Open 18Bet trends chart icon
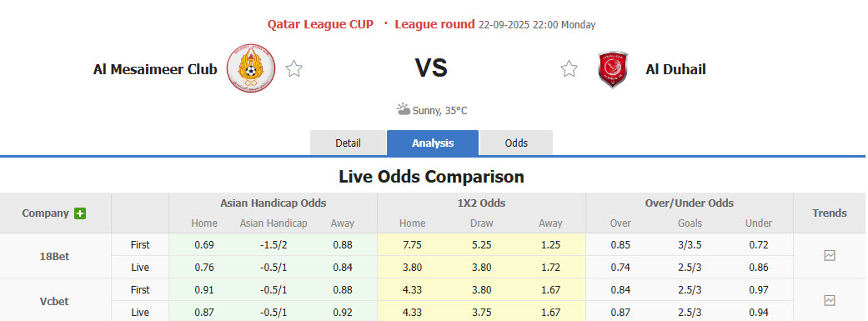This screenshot has width=868, height=321. (x=830, y=256)
